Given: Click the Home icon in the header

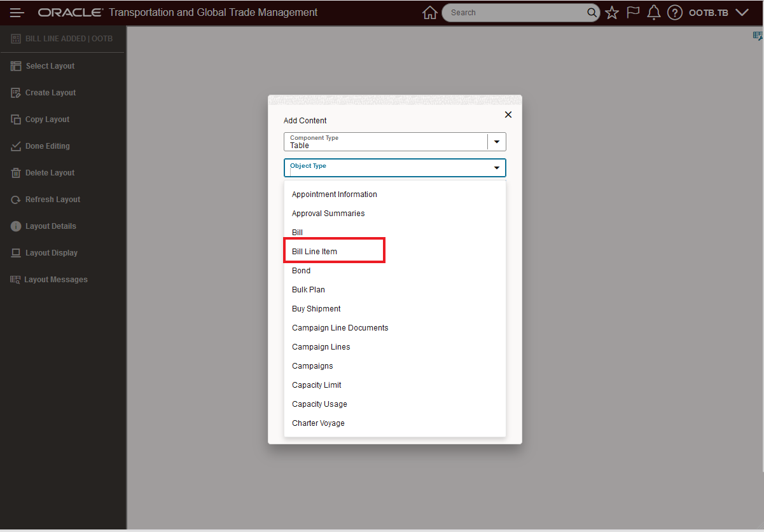Looking at the screenshot, I should tap(429, 12).
